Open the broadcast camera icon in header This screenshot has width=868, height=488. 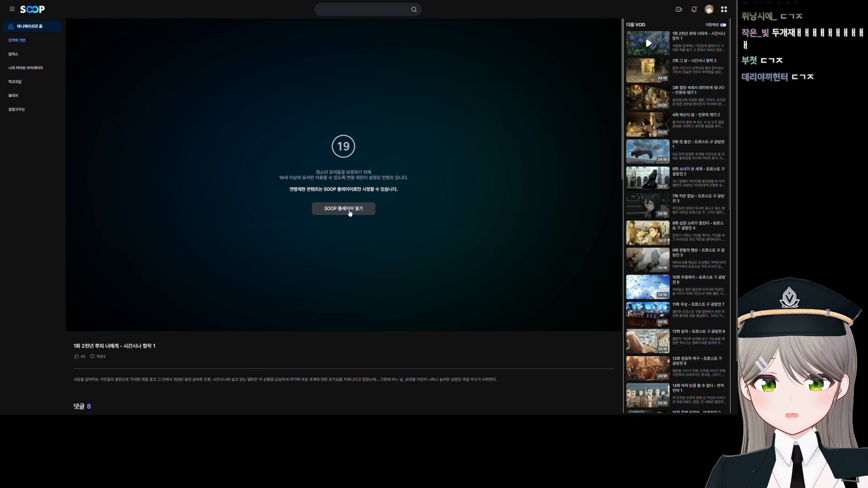(679, 9)
